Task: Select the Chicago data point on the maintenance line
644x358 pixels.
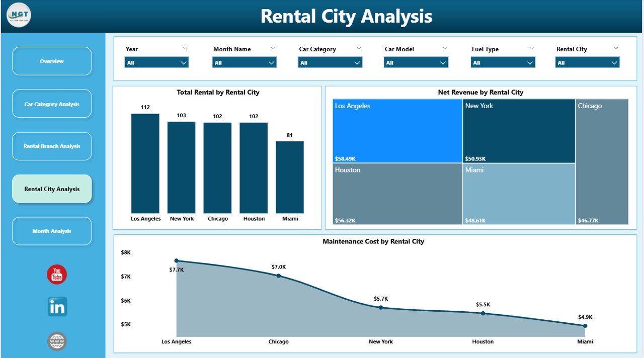Action: (x=278, y=276)
